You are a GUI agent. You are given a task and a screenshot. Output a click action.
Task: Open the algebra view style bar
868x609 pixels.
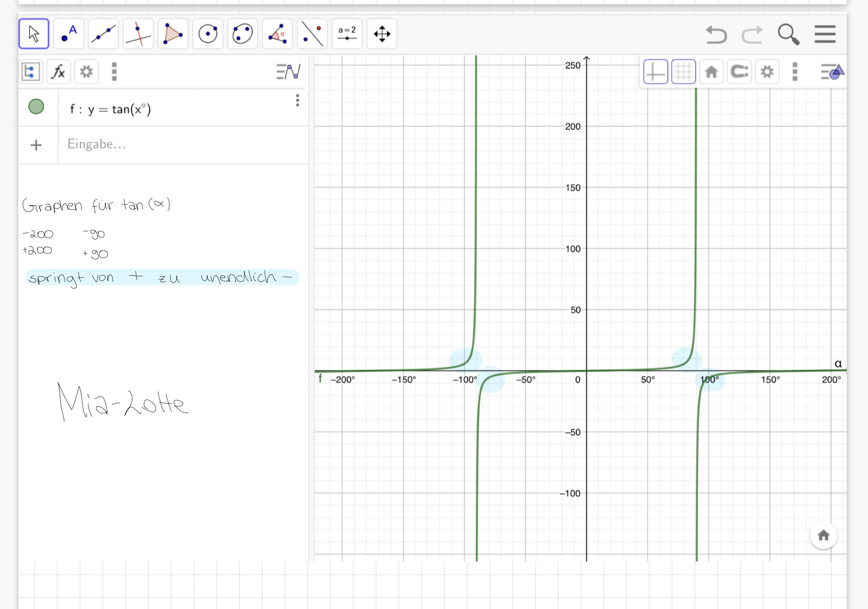288,72
